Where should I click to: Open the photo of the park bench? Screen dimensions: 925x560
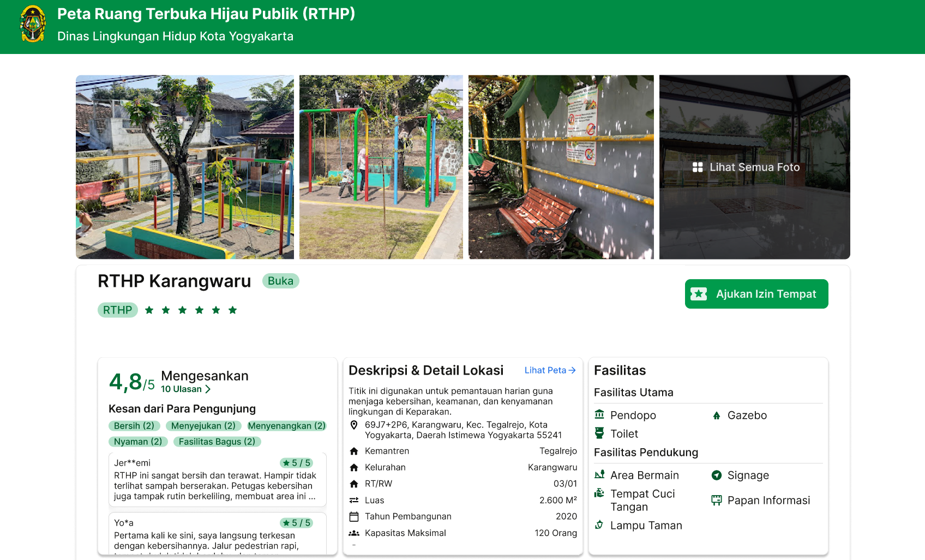(561, 167)
